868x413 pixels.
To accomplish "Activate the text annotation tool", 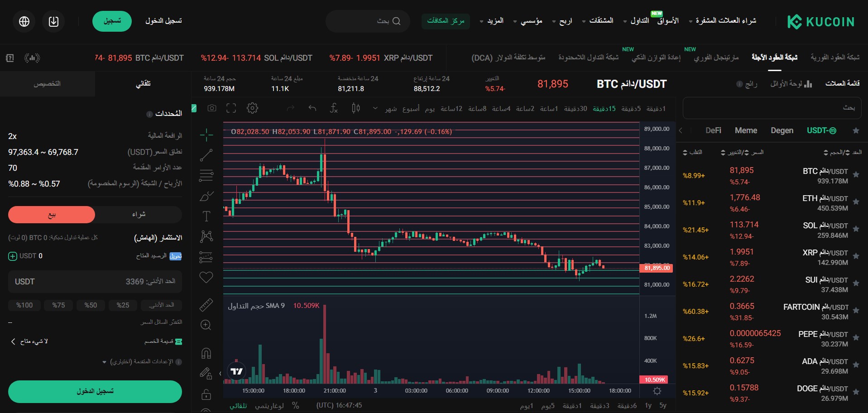I will (206, 216).
